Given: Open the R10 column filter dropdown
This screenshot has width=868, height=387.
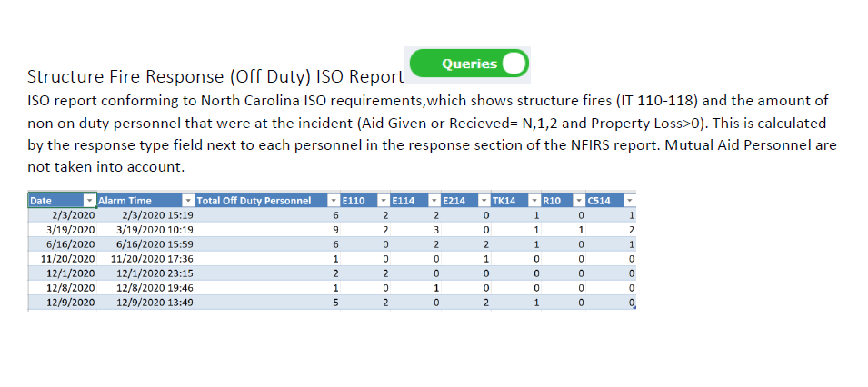Looking at the screenshot, I should pyautogui.click(x=579, y=201).
